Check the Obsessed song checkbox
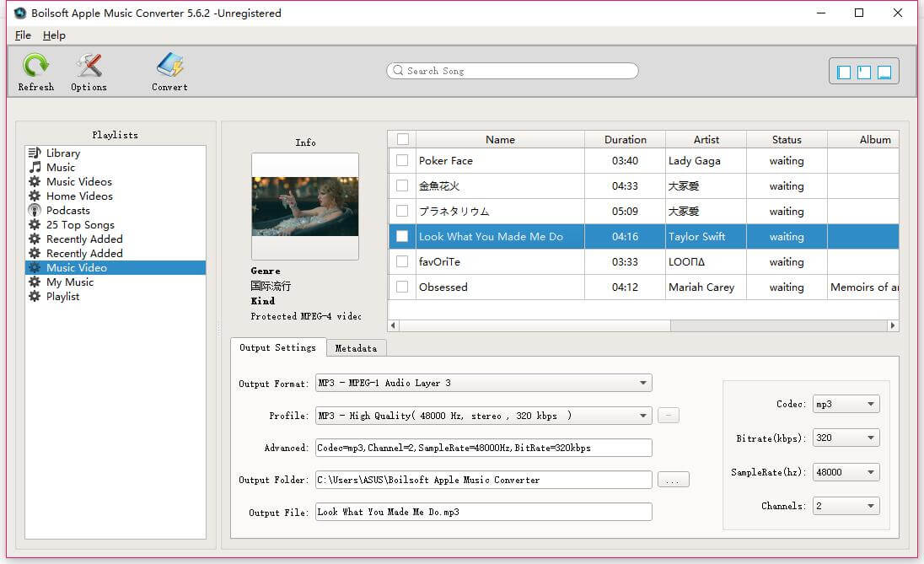Image resolution: width=924 pixels, height=564 pixels. point(402,287)
